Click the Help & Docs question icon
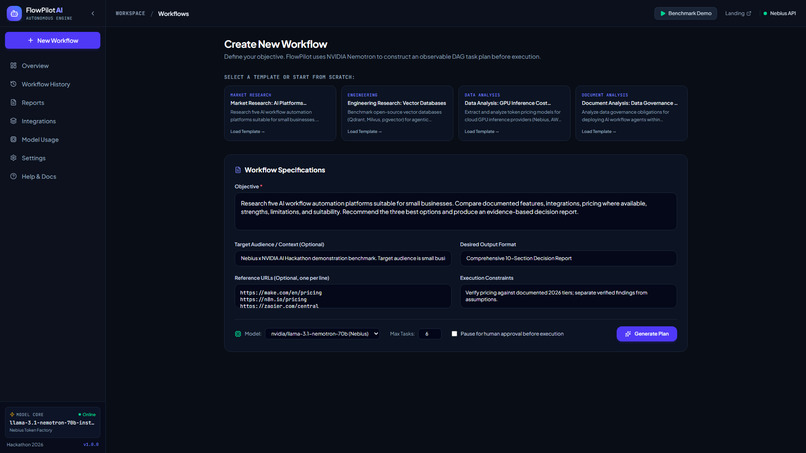This screenshot has width=806, height=453. point(13,176)
